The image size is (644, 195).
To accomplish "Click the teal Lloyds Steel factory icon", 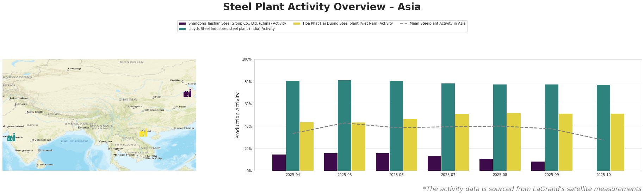I will click(11, 138).
